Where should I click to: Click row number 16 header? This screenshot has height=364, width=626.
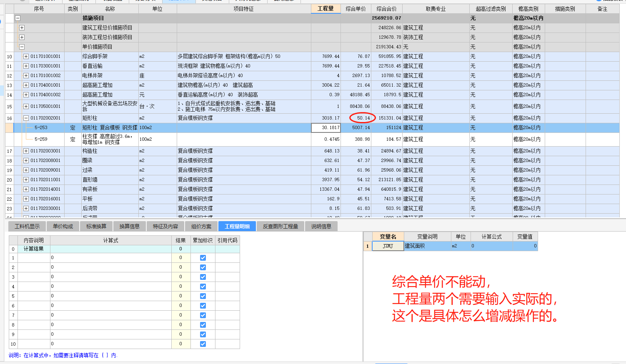[x=9, y=118]
